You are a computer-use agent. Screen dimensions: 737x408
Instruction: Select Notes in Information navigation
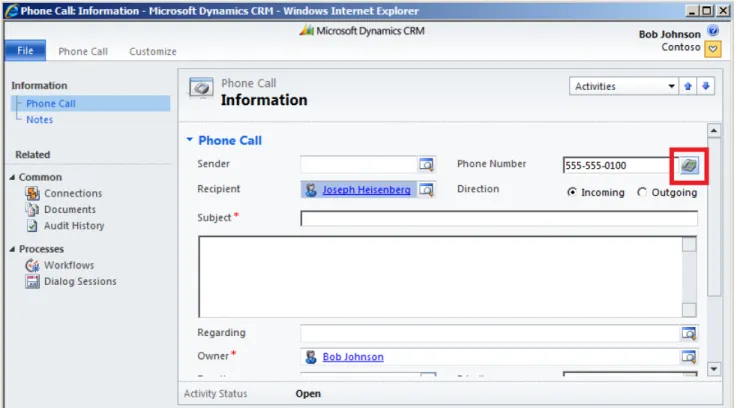39,119
